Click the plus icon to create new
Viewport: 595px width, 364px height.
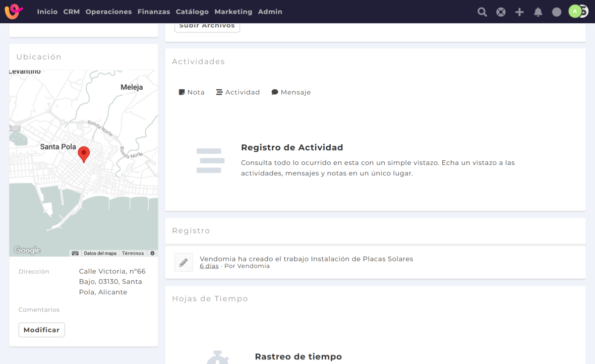[x=519, y=12]
